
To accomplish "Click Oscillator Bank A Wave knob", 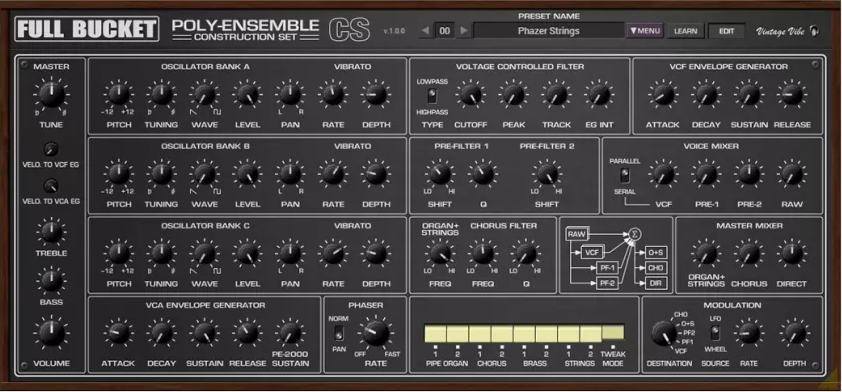I will pyautogui.click(x=205, y=95).
